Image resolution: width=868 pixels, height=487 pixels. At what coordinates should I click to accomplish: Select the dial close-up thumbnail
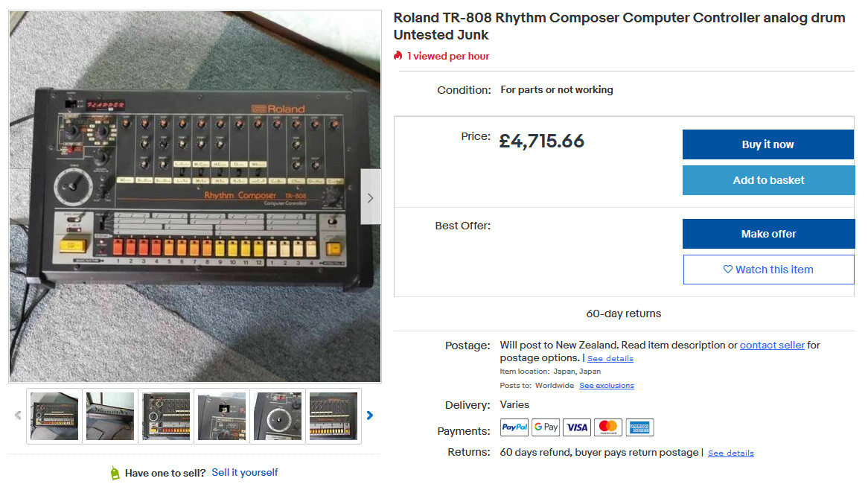click(x=278, y=416)
